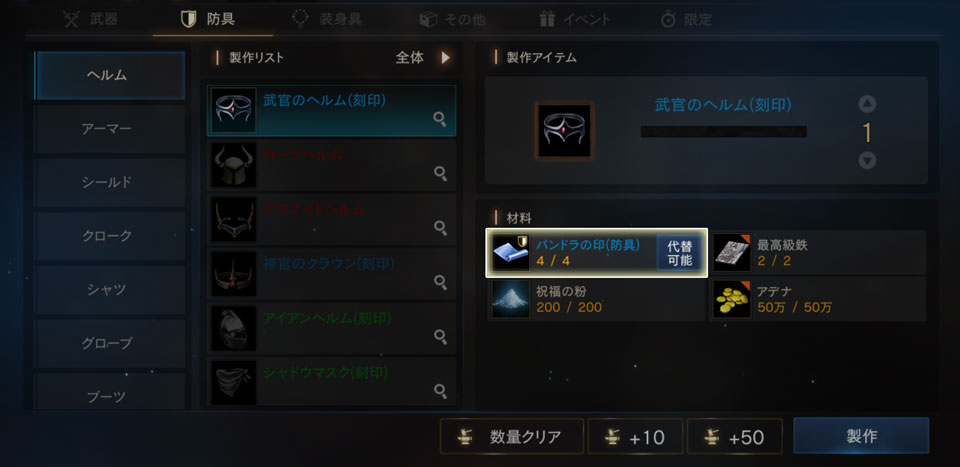This screenshot has height=467, width=960.
Task: Switch to the 装身具 tab
Action: point(327,19)
